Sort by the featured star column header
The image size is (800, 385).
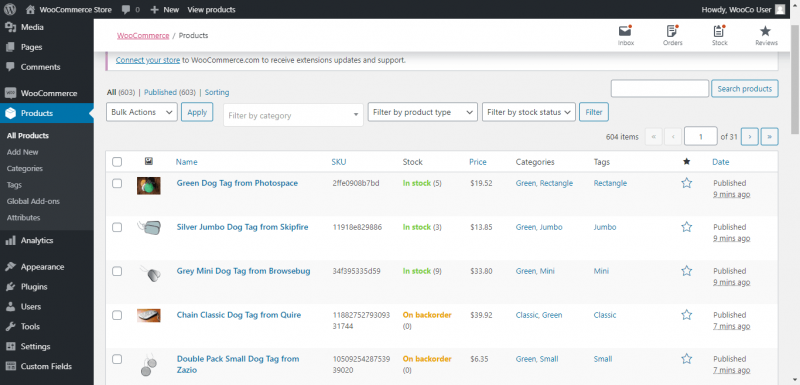pyautogui.click(x=686, y=162)
